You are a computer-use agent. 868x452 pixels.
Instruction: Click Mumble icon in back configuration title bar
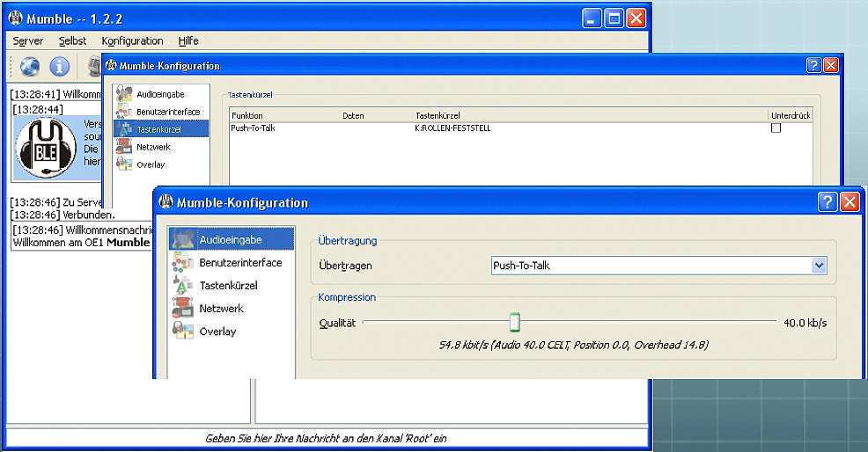coord(111,65)
